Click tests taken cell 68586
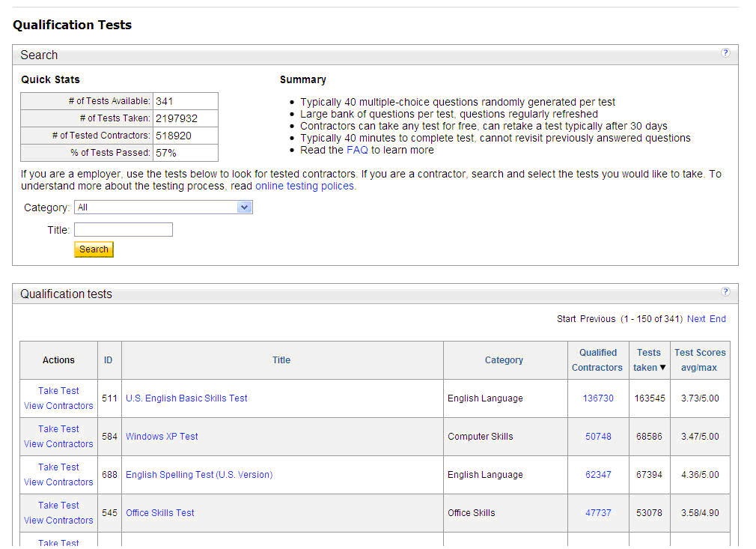This screenshot has width=756, height=549. point(649,436)
